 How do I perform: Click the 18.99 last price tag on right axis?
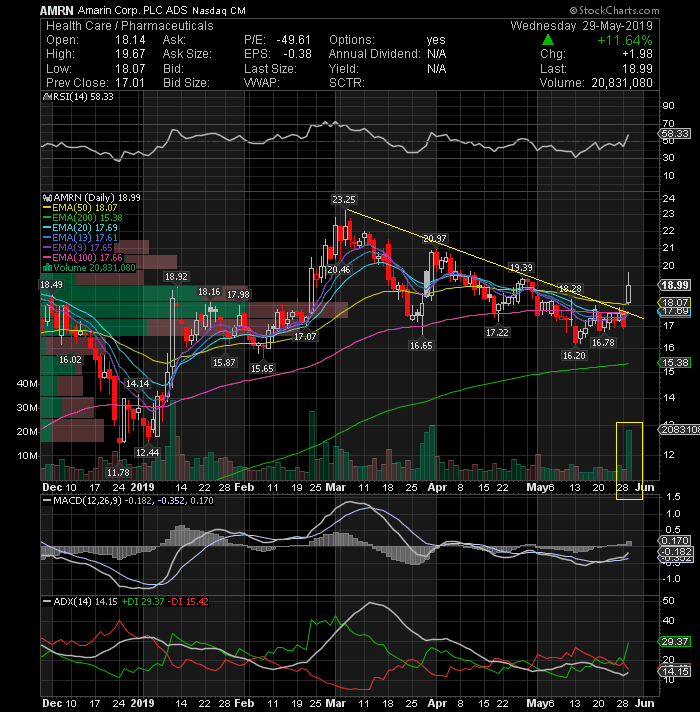(x=675, y=285)
